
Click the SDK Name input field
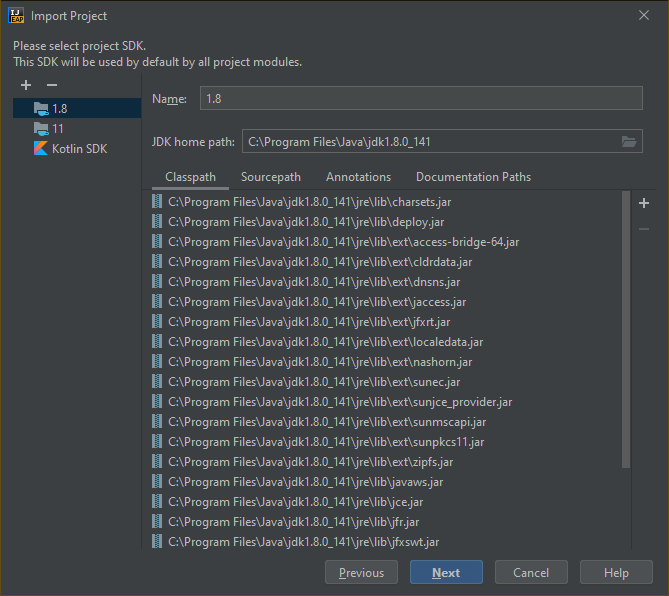point(420,98)
